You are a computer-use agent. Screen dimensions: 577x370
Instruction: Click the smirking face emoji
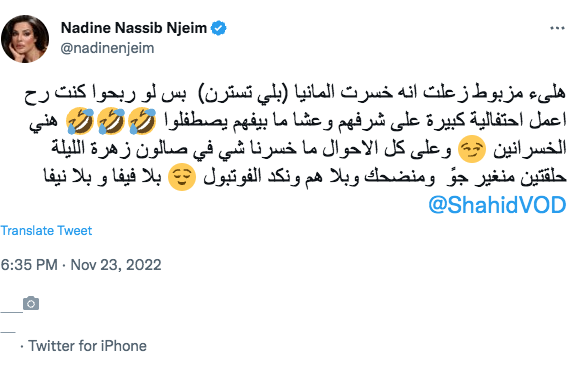(472, 149)
